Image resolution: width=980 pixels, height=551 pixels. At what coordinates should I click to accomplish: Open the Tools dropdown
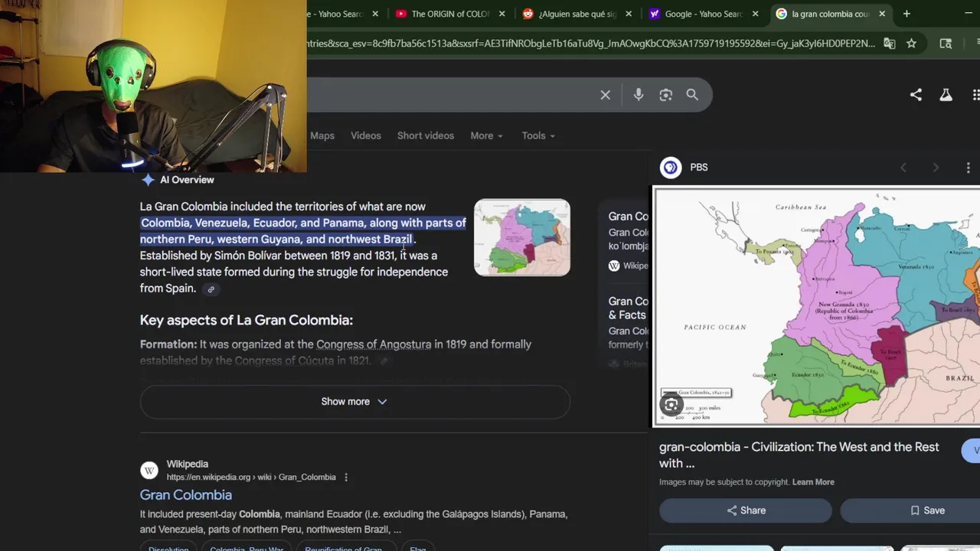pos(538,135)
